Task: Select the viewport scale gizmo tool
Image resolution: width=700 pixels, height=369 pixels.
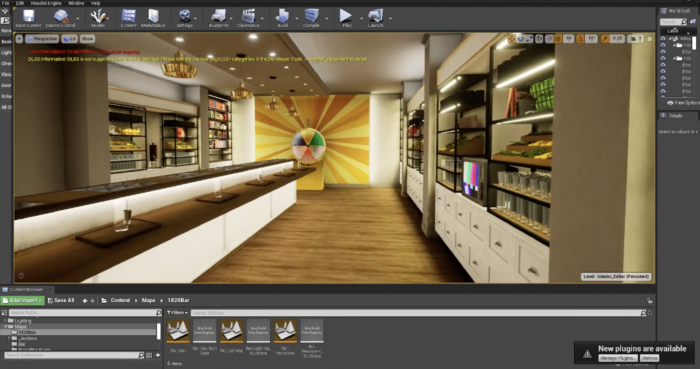Action: [x=529, y=39]
